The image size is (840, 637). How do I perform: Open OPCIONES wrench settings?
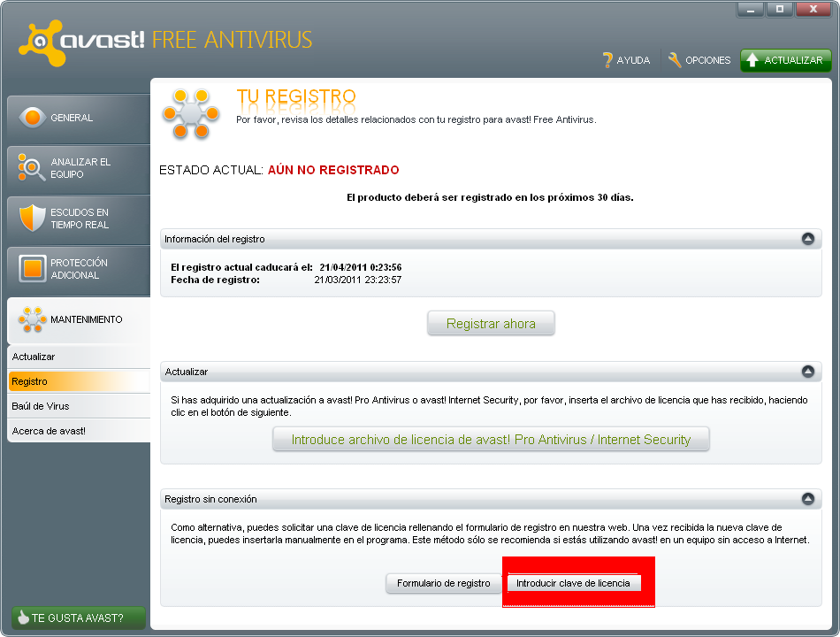(699, 60)
